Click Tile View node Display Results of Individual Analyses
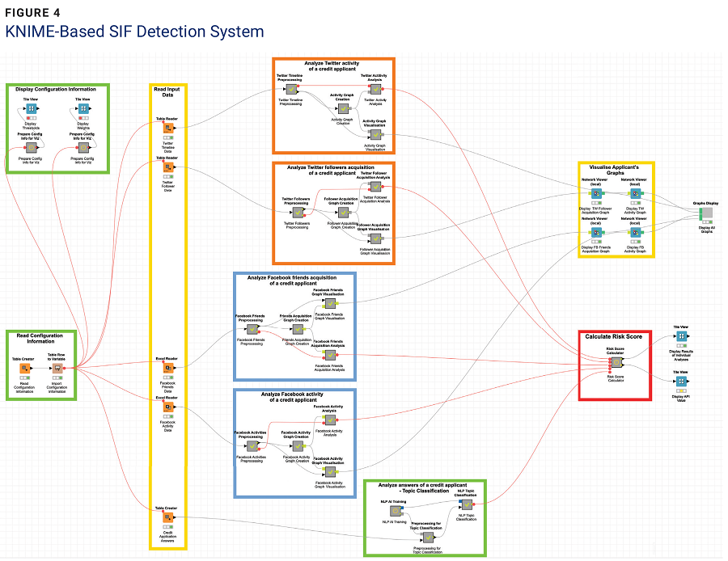The height and width of the screenshot is (561, 728). point(681,336)
